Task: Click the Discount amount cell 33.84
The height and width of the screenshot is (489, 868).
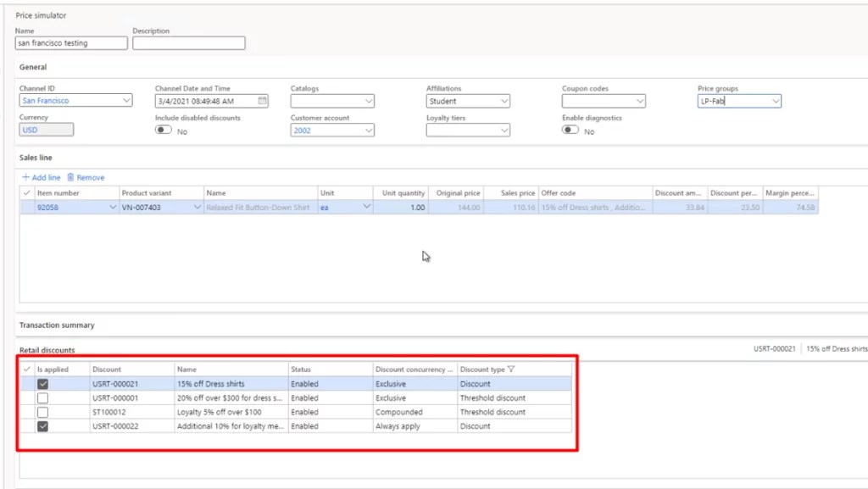Action: tap(680, 208)
